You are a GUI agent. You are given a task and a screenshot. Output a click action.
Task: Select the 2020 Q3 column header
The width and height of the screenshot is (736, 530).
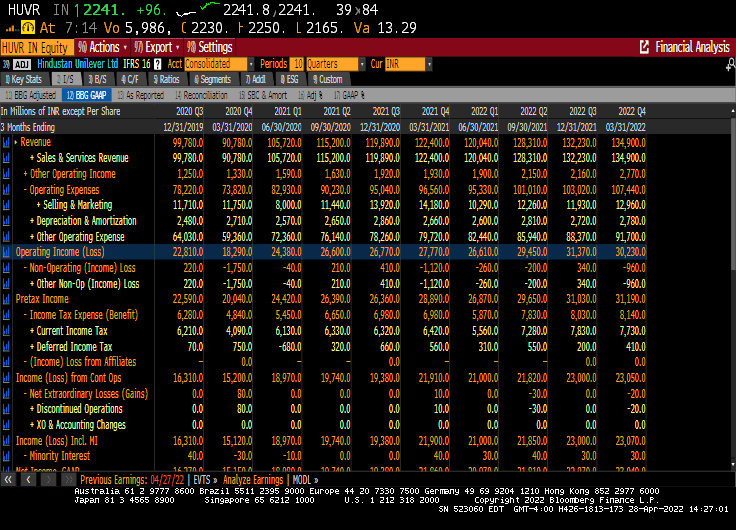[190, 111]
